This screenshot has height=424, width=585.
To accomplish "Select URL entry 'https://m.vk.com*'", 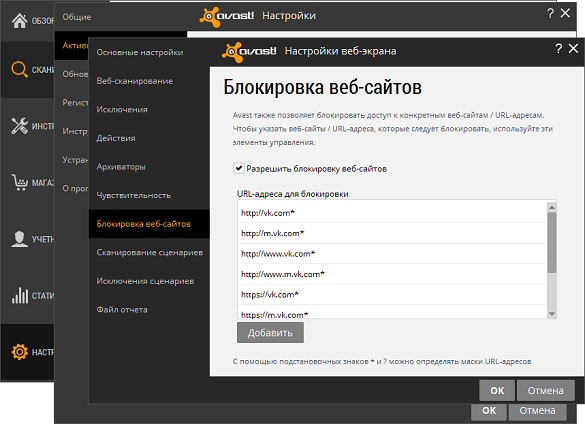I will (x=392, y=313).
